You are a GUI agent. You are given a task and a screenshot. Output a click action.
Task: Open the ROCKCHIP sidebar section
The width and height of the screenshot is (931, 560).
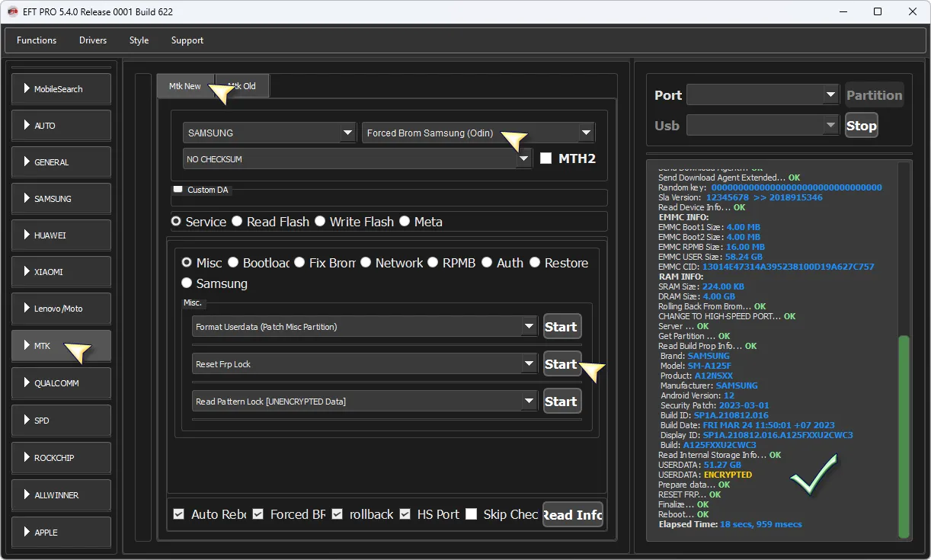click(x=61, y=458)
